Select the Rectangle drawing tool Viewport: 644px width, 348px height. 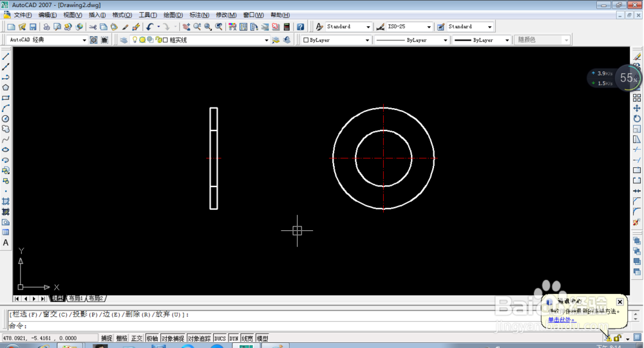(6, 98)
